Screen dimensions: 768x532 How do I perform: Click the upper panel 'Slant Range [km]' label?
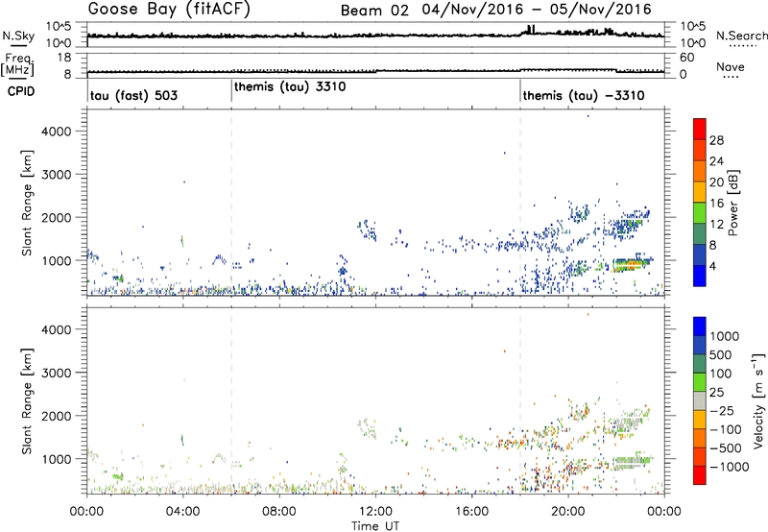(27, 203)
